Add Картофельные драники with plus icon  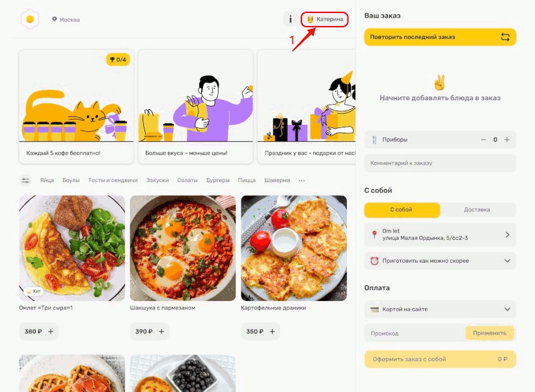point(272,332)
